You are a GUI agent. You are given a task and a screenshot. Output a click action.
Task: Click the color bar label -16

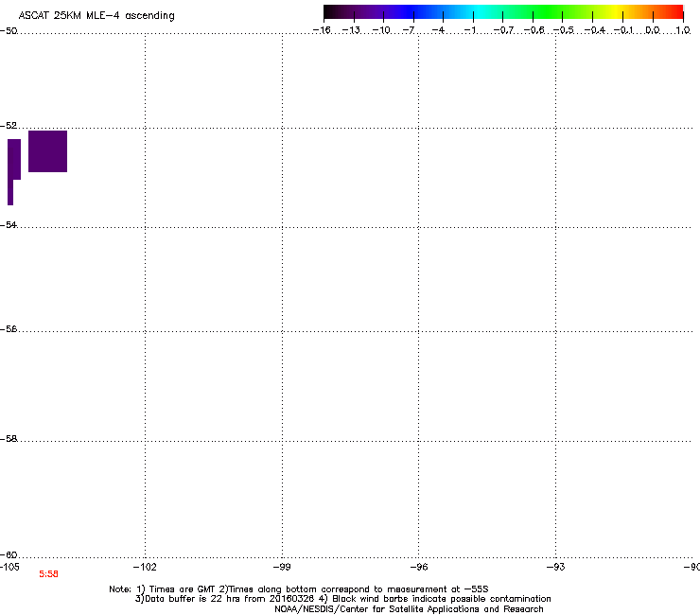322,30
